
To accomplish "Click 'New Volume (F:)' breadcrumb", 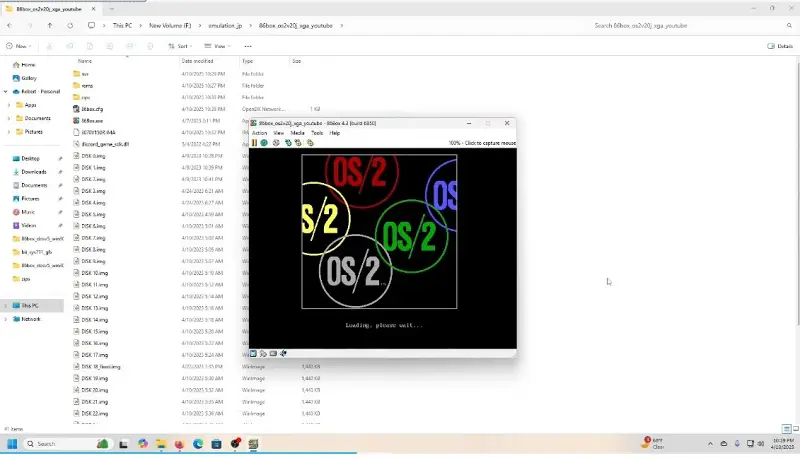I will pyautogui.click(x=170, y=26).
